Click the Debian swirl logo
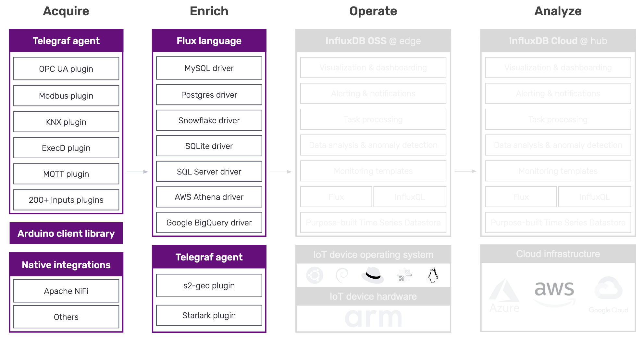Screen dimensions: 644x338 point(342,275)
